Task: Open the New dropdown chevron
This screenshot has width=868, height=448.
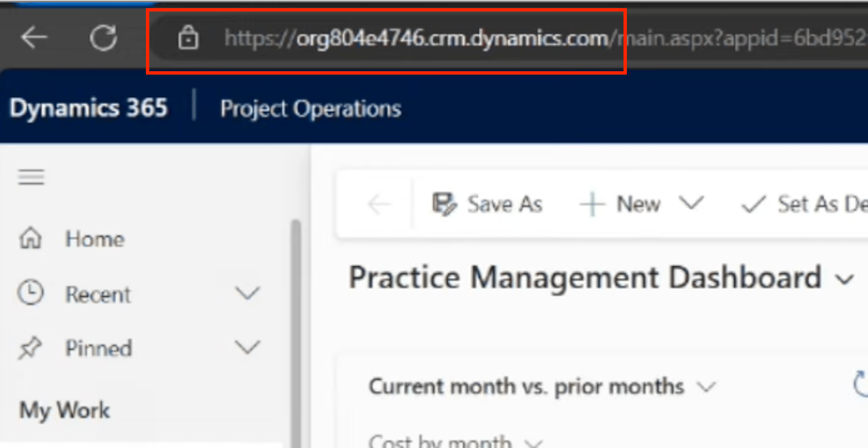Action: (691, 203)
